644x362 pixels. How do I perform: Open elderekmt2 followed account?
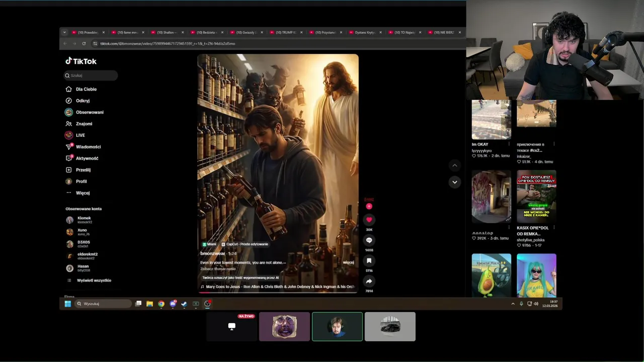coord(82,256)
